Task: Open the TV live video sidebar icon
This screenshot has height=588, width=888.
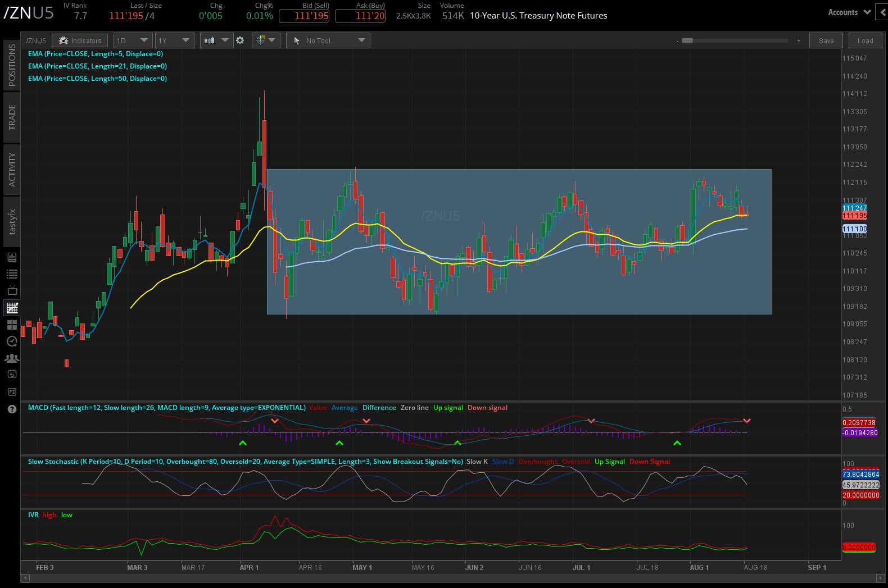Action: coord(12,291)
